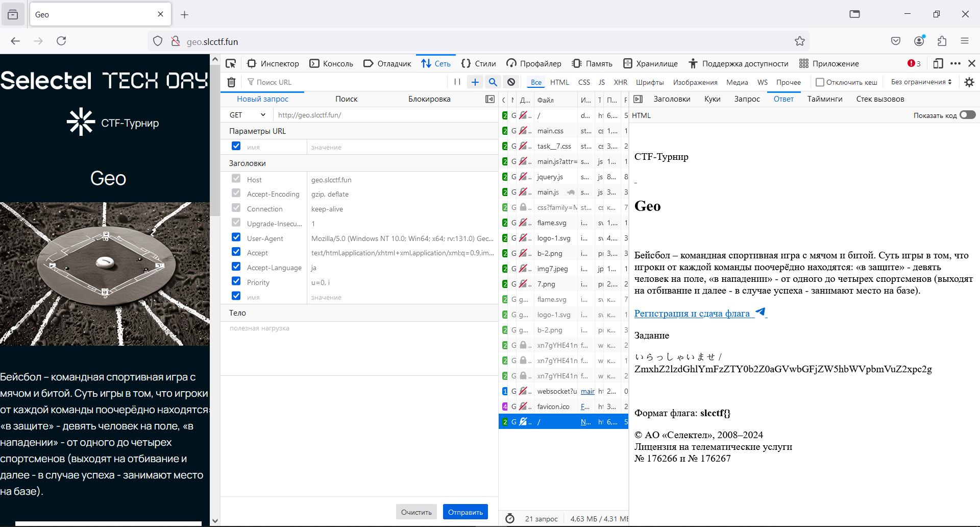Filter requests by Изображения
Image resolution: width=980 pixels, height=527 pixels.
[695, 82]
